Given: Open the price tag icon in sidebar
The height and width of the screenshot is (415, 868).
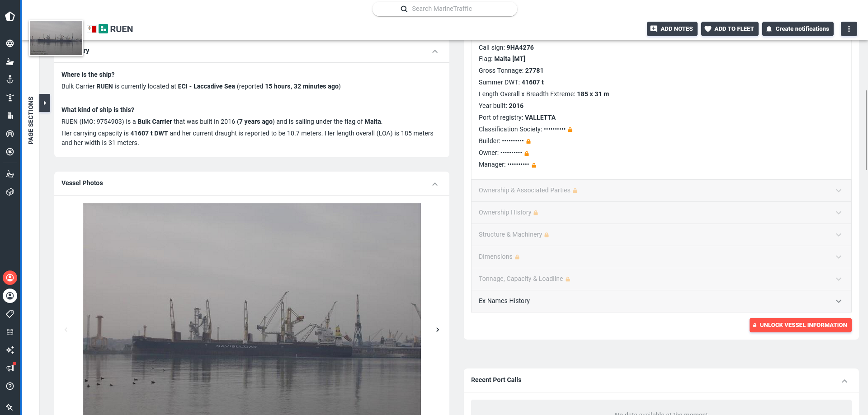Looking at the screenshot, I should pos(10,314).
